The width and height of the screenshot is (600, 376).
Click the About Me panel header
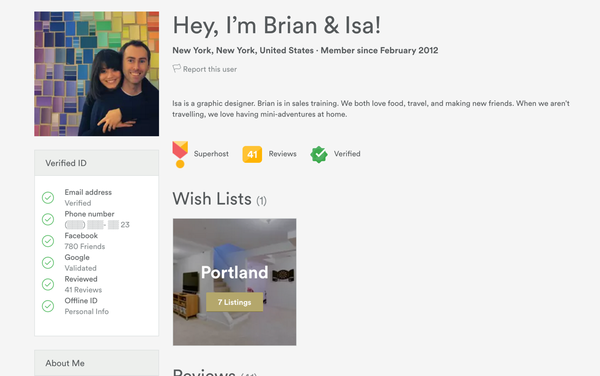[96, 363]
